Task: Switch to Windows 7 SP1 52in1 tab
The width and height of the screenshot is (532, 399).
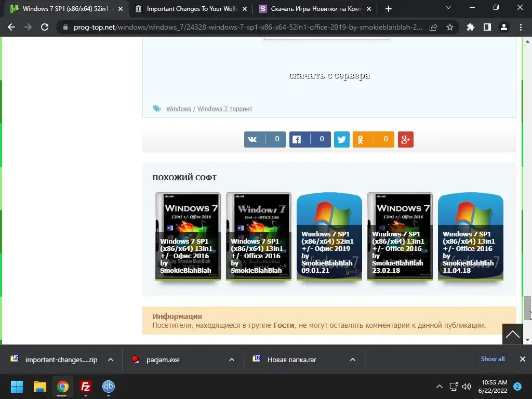Action: pyautogui.click(x=67, y=9)
